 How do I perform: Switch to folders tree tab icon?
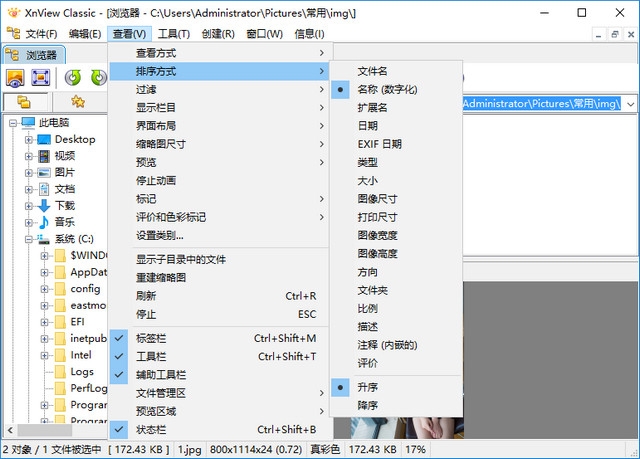tap(24, 102)
